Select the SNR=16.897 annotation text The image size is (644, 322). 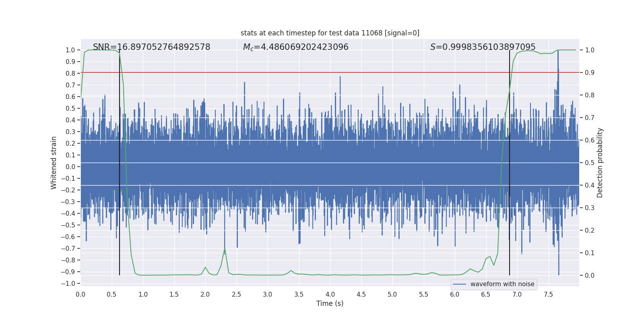tap(151, 47)
